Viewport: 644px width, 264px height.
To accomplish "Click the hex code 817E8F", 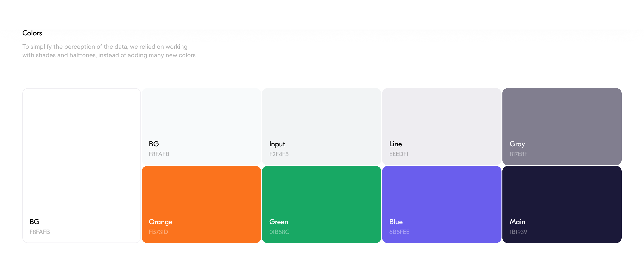I will pyautogui.click(x=518, y=154).
